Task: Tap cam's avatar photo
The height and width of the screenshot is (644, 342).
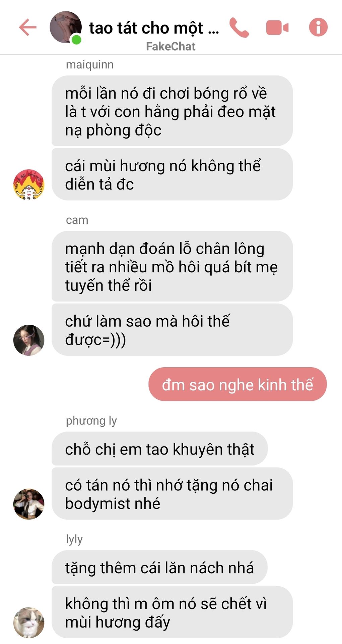Action: 29,340
